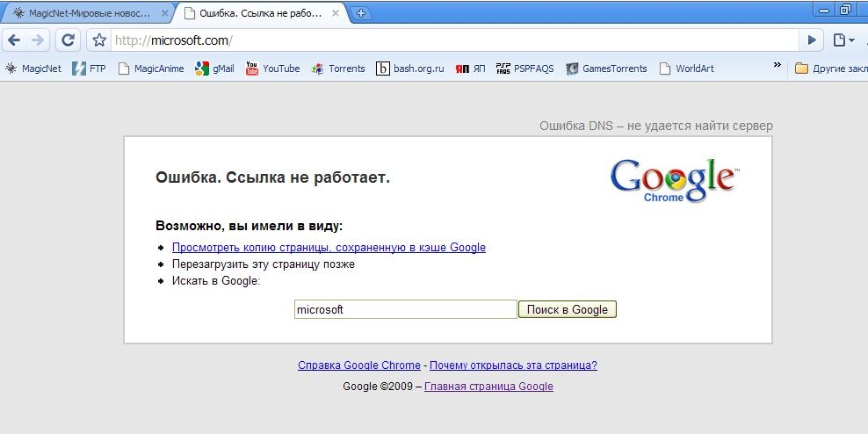Click the microsoft search text field
The width and height of the screenshot is (868, 434).
click(x=405, y=309)
